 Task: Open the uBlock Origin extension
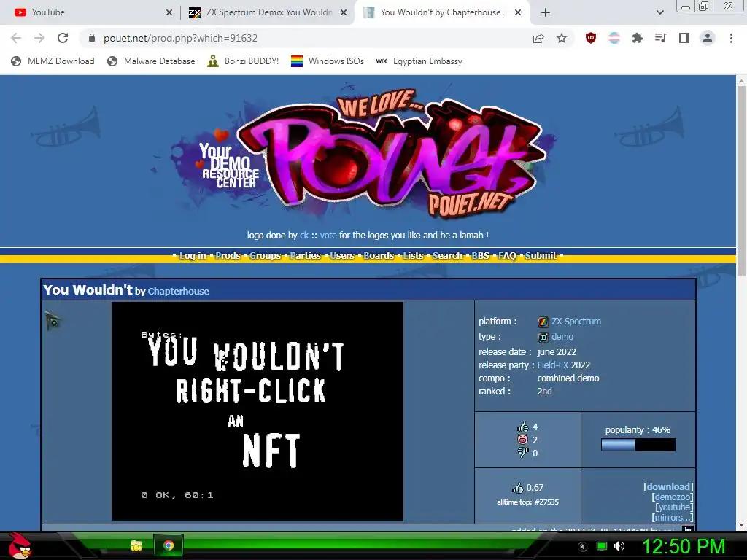tap(591, 38)
